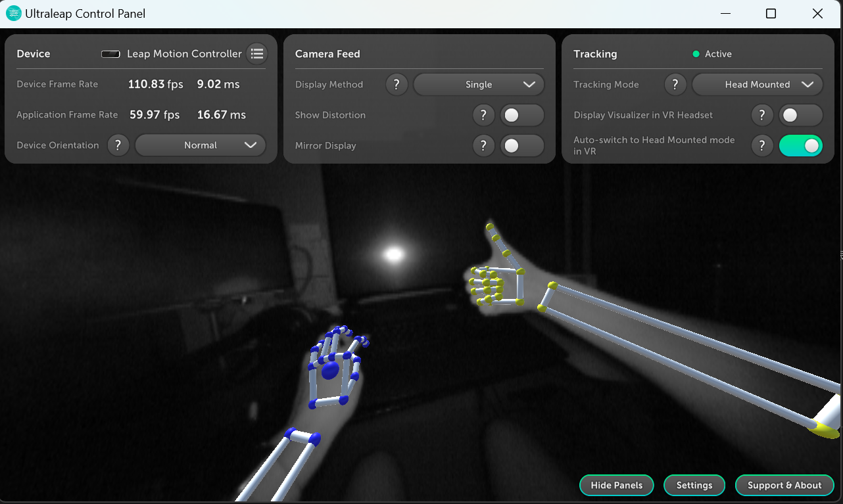Click the Device Orientation help icon
The width and height of the screenshot is (843, 504).
tap(118, 145)
